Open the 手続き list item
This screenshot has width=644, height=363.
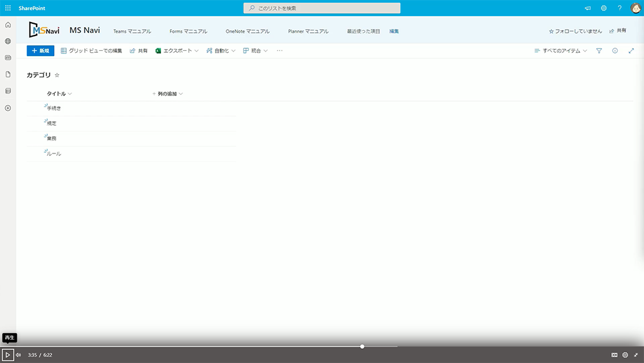(54, 108)
